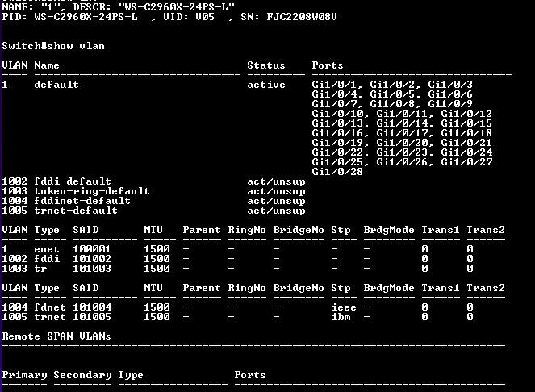Click port entry 'Gi1/0/15'
The height and width of the screenshot is (392, 535).
(466, 123)
